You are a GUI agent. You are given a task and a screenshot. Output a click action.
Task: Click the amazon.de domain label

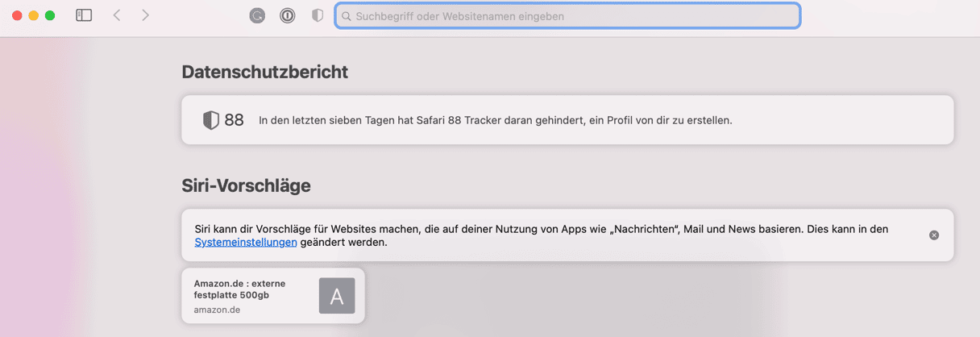pyautogui.click(x=217, y=310)
